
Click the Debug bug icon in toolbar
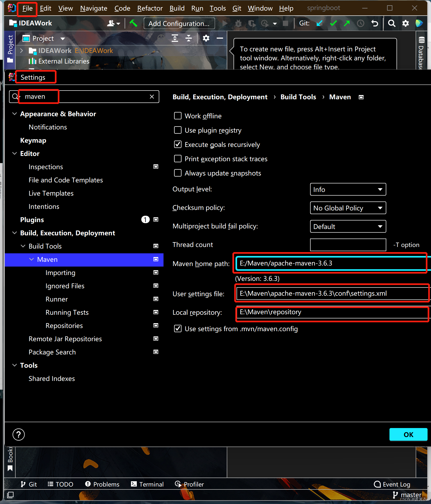pyautogui.click(x=238, y=23)
